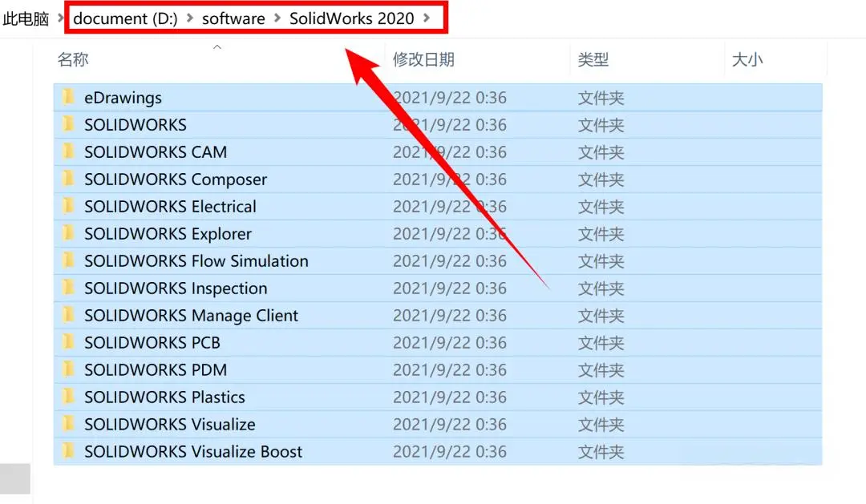Click 文件夹 type cell of SOLIDWORKS CAM row

[601, 151]
